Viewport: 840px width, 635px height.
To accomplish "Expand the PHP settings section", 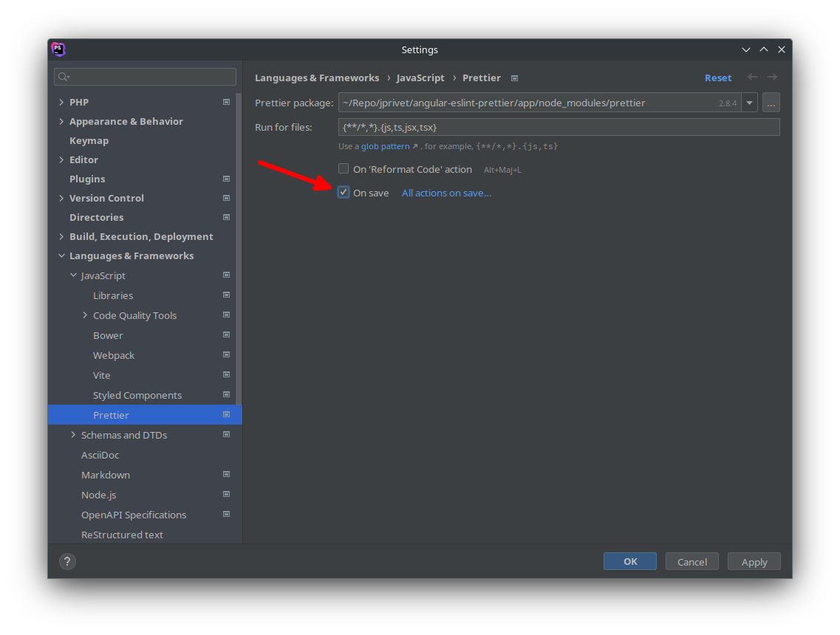I will (x=61, y=102).
